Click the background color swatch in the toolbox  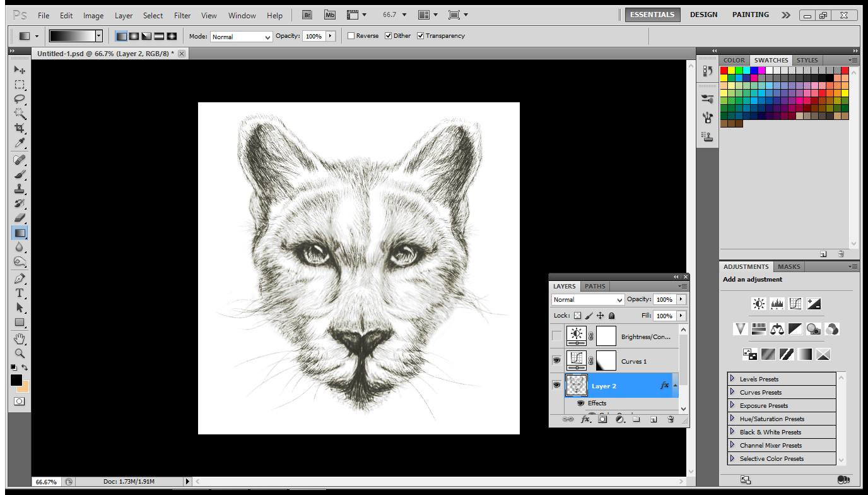coord(25,387)
